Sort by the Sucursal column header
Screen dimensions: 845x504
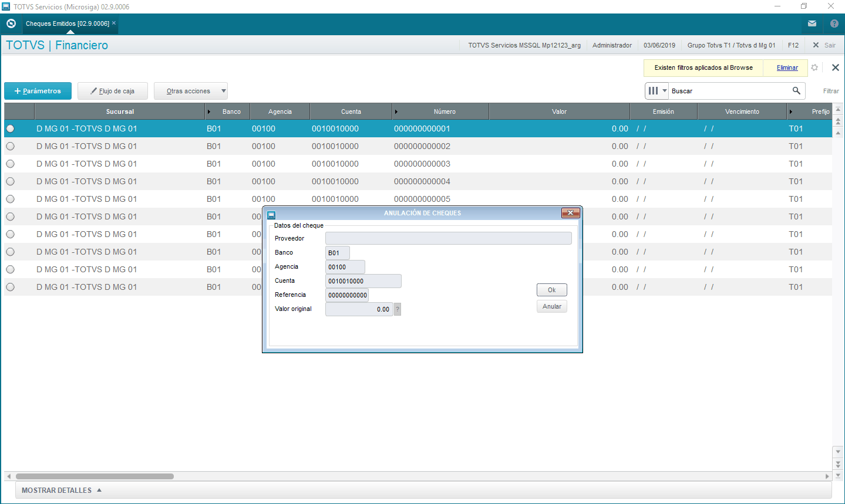coord(120,111)
